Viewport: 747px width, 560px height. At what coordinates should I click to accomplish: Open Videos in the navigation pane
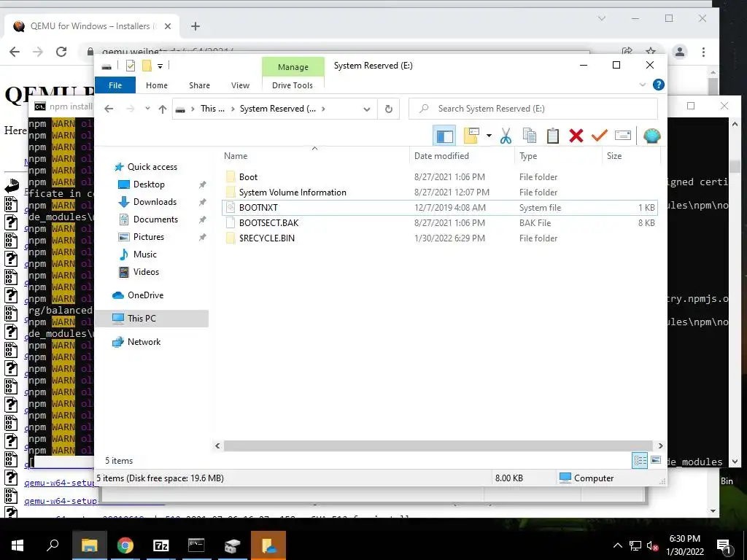coord(146,272)
